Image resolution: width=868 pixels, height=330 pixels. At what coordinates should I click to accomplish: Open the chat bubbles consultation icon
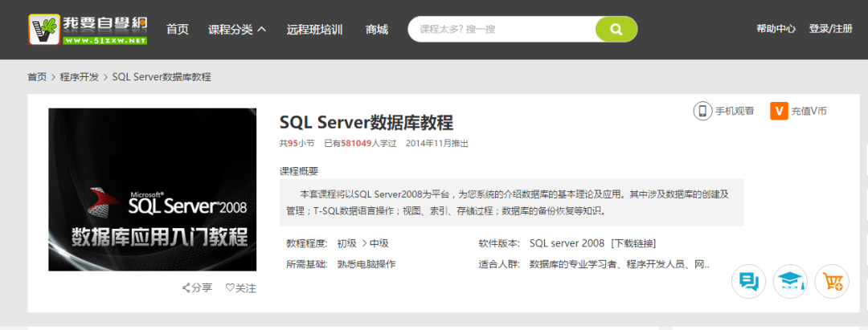coord(748,281)
